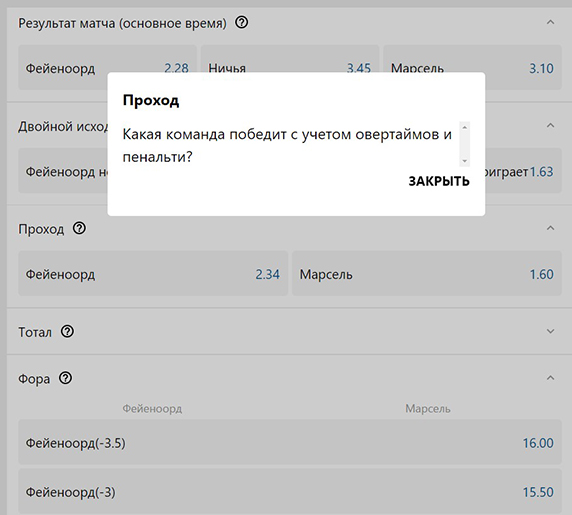Pick Фейеноорд(-3) handicap at 15.50
Screen dimensions: 572x515
click(x=290, y=492)
